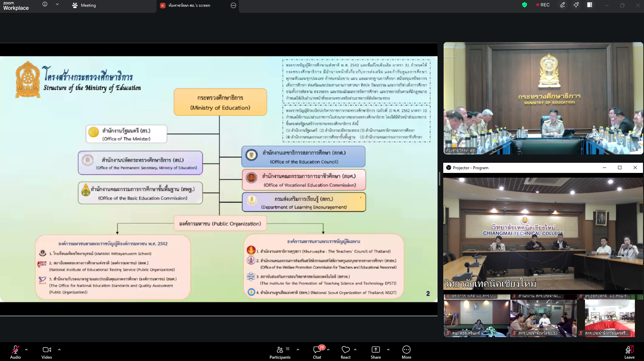Open the Participants panel

pyautogui.click(x=280, y=352)
